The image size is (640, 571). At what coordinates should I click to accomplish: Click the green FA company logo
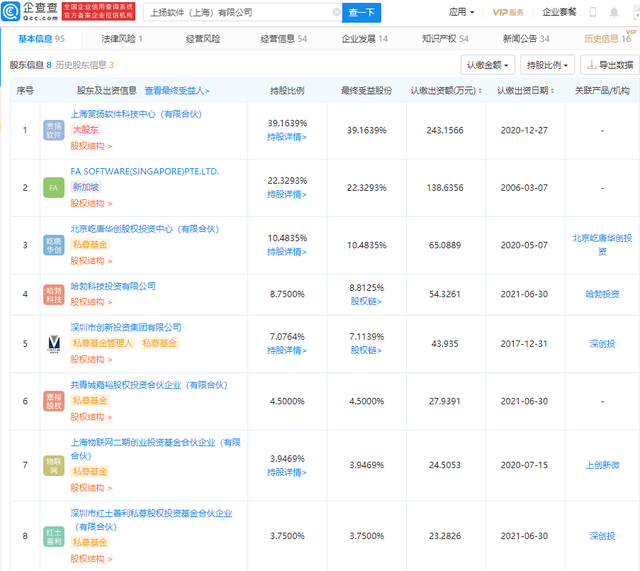click(x=54, y=188)
